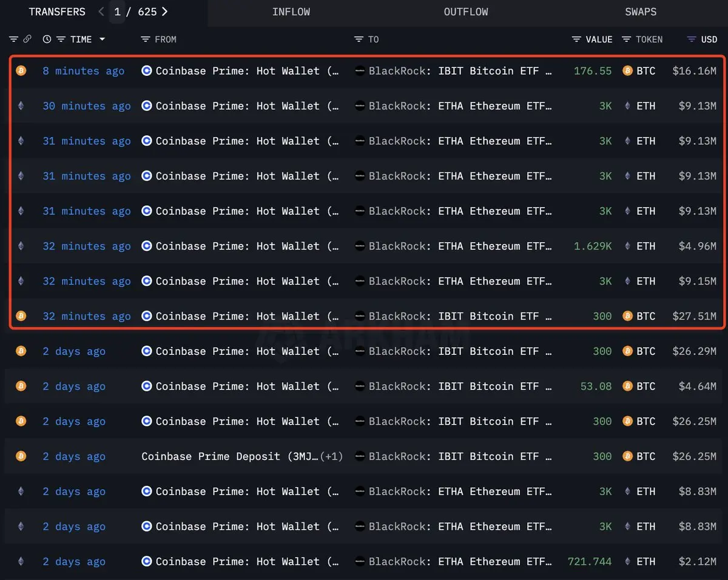Open Coinbase Prime Deposit (3MJ… sender
The width and height of the screenshot is (728, 580).
tap(230, 457)
